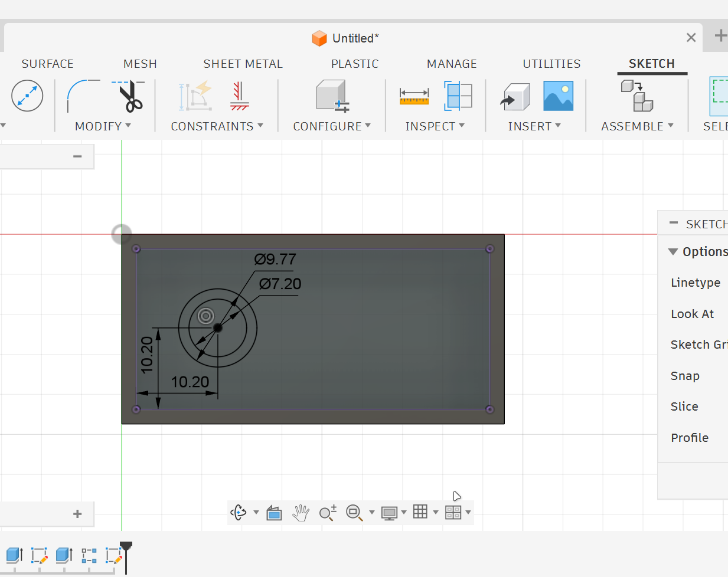Click the Zoom magnifier tool
The image size is (728, 577).
click(x=328, y=513)
